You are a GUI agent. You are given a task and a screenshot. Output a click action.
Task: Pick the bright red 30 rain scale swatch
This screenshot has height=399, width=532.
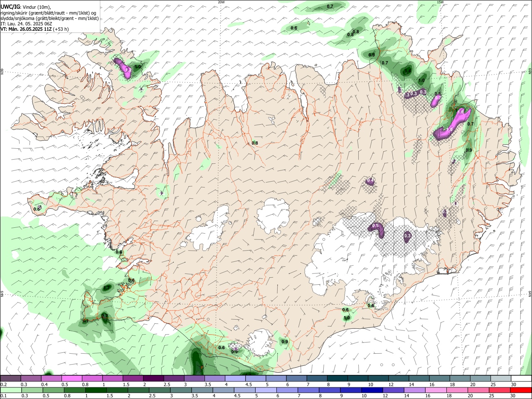(521, 390)
